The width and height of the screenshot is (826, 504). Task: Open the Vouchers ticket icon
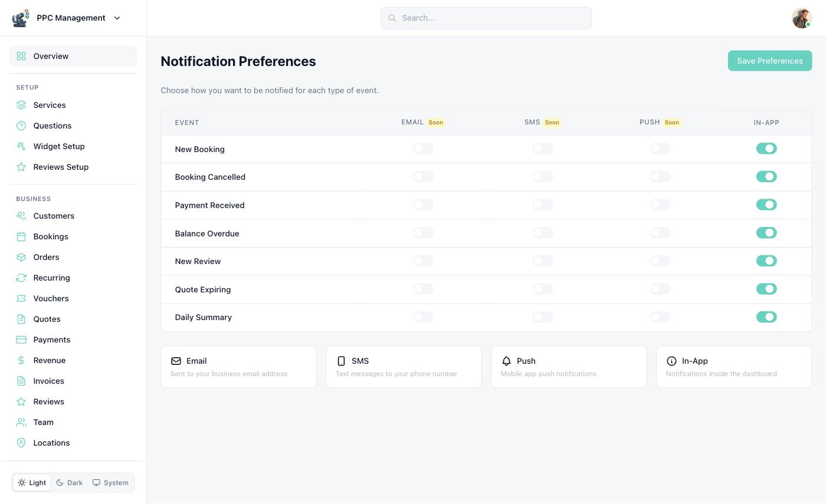pos(21,298)
